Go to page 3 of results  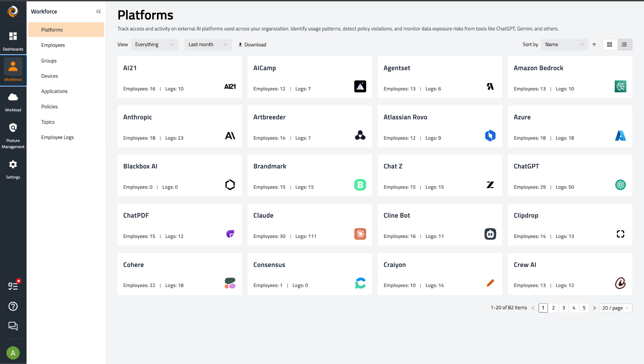coord(563,308)
